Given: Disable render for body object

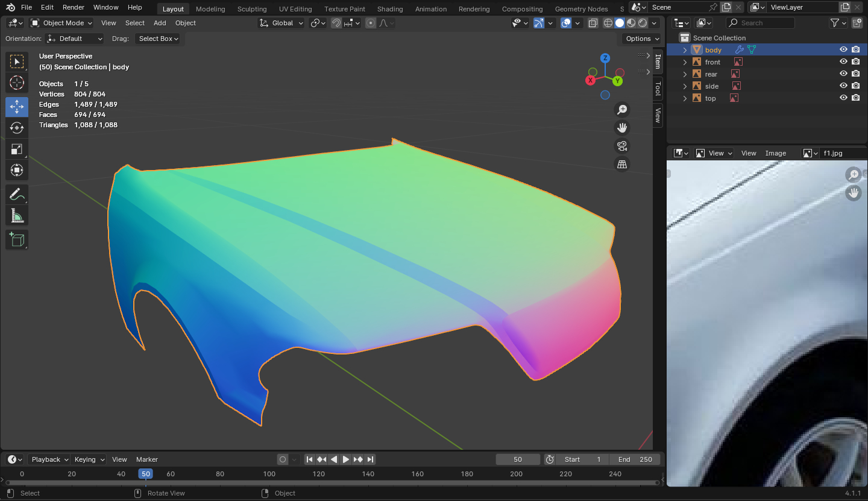Looking at the screenshot, I should (x=856, y=50).
